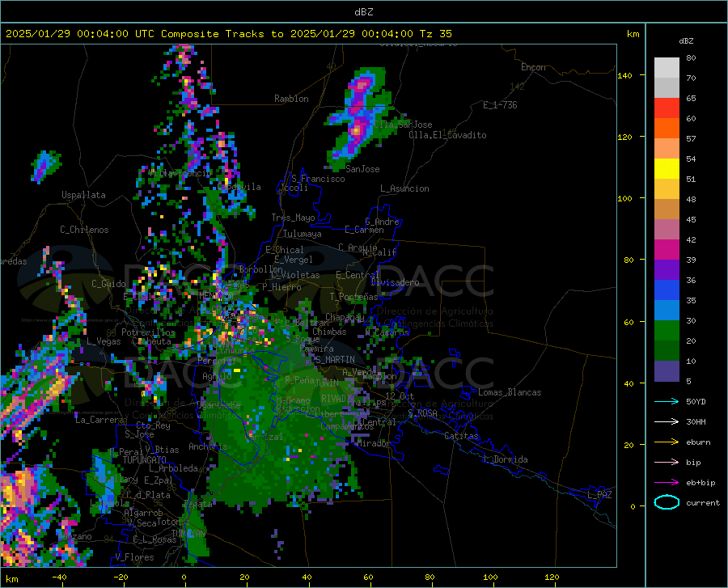Pick the red 60-65 dBZ swatch
Viewport: 728px width, 588px height.
pyautogui.click(x=667, y=108)
